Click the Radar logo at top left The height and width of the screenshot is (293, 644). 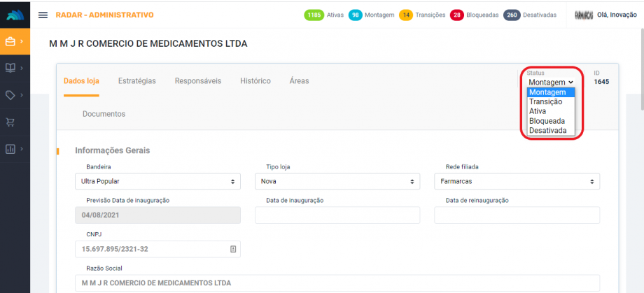pyautogui.click(x=15, y=15)
